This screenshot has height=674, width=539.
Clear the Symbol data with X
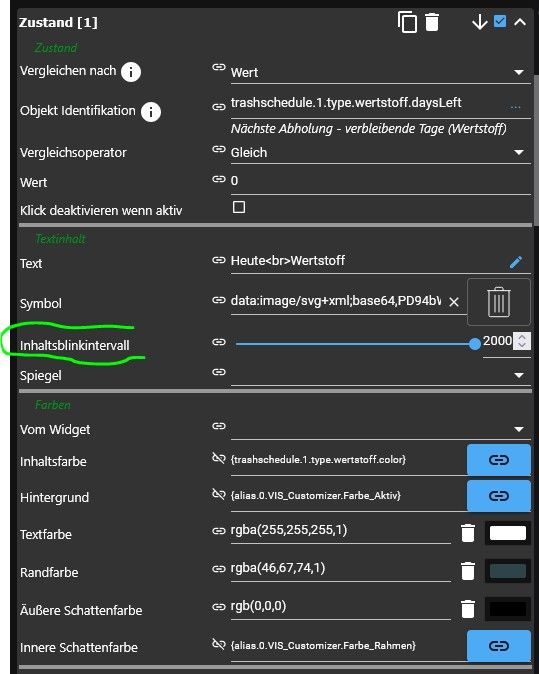click(453, 302)
